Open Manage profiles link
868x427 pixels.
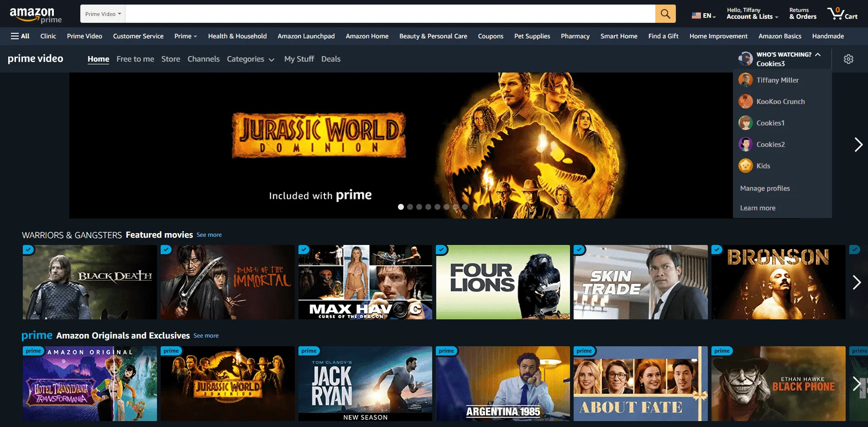[x=765, y=188]
